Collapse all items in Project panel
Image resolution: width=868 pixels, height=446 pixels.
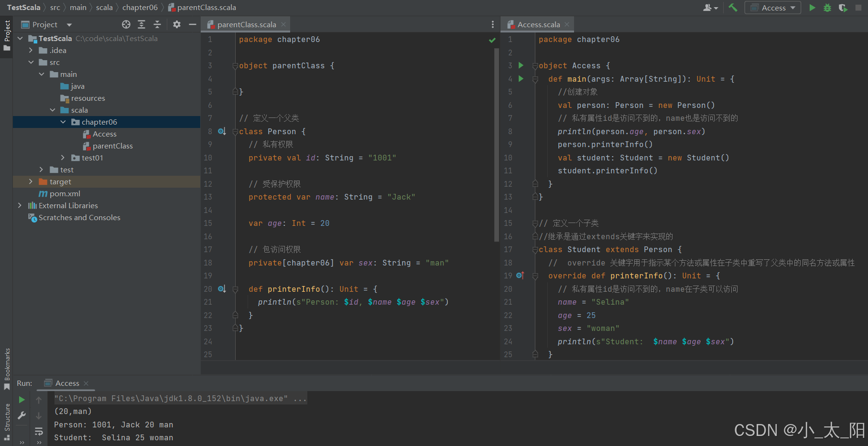coord(157,24)
